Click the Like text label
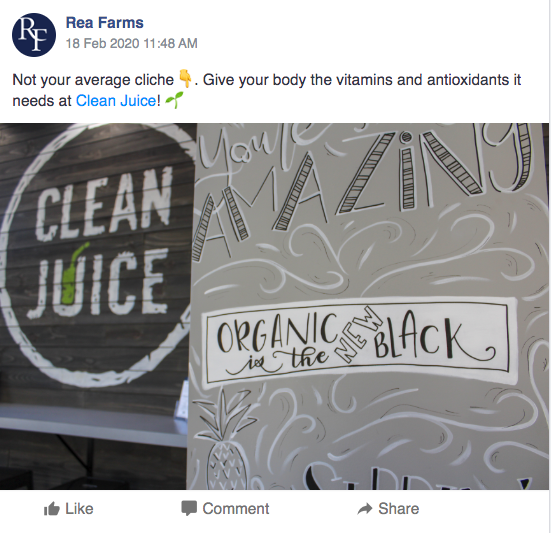 click(x=79, y=509)
